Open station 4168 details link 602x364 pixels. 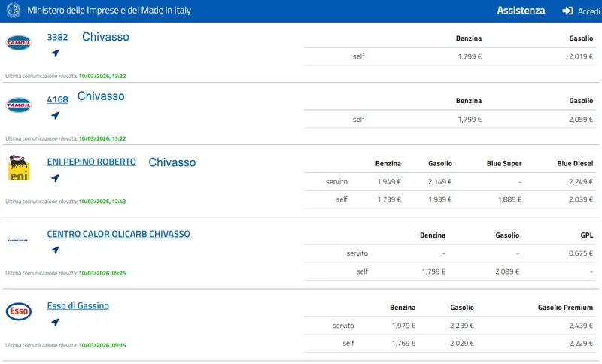(x=57, y=99)
